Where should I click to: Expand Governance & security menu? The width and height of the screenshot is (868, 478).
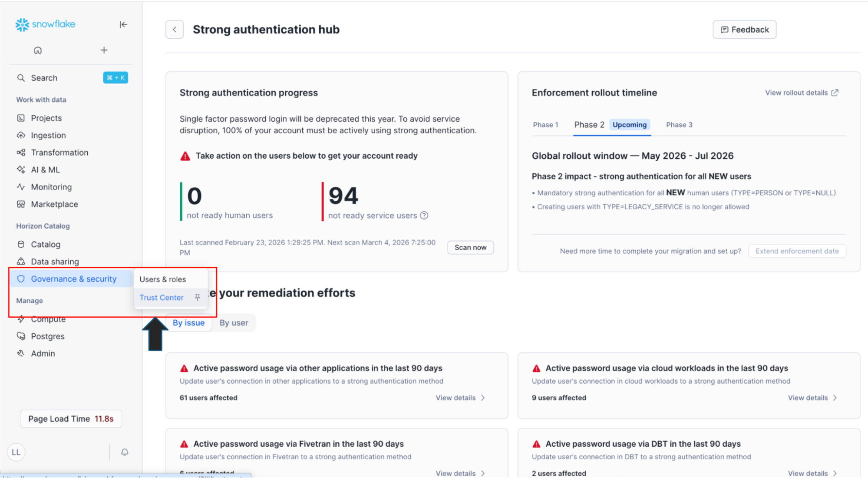(x=74, y=279)
